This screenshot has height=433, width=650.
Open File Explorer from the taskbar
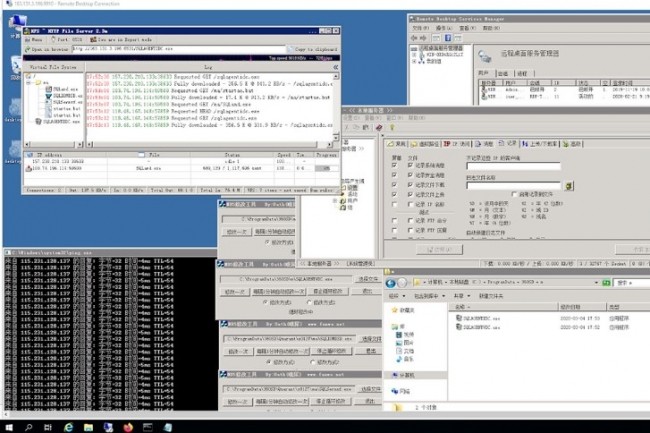(x=88, y=427)
